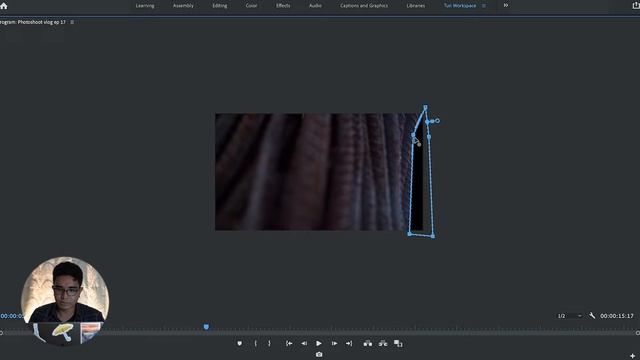Click the Add Marker button

pyautogui.click(x=240, y=344)
